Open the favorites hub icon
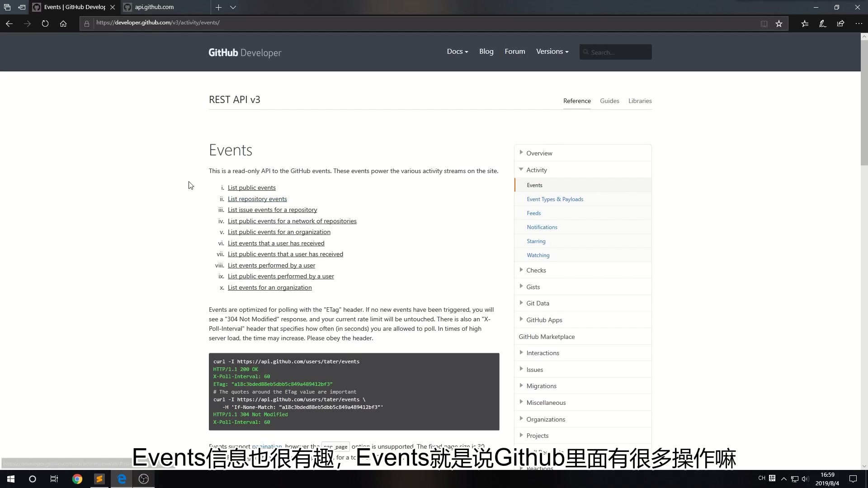The height and width of the screenshot is (488, 868). tap(805, 23)
